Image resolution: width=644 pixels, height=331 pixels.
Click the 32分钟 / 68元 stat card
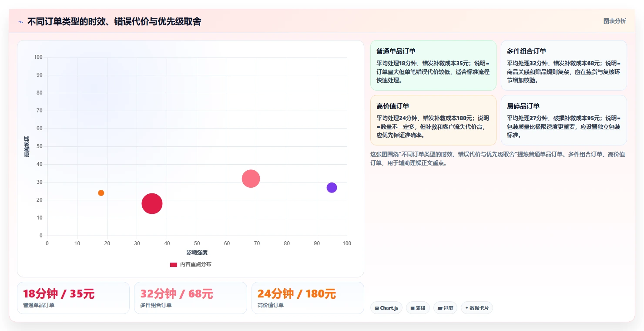(190, 298)
